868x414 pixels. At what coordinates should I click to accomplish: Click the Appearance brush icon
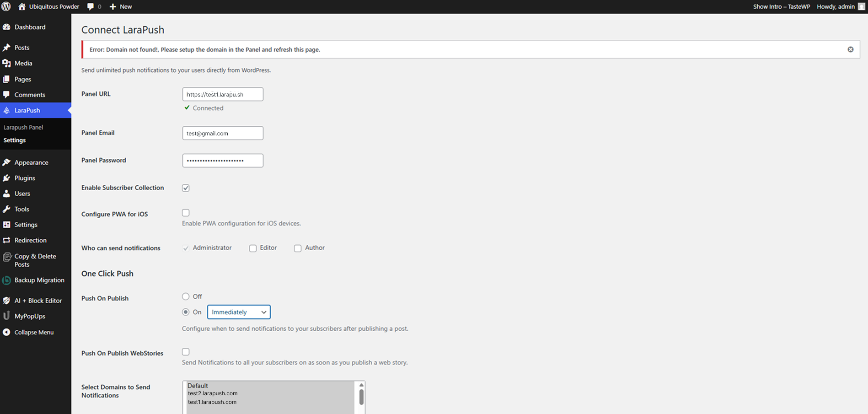6,162
